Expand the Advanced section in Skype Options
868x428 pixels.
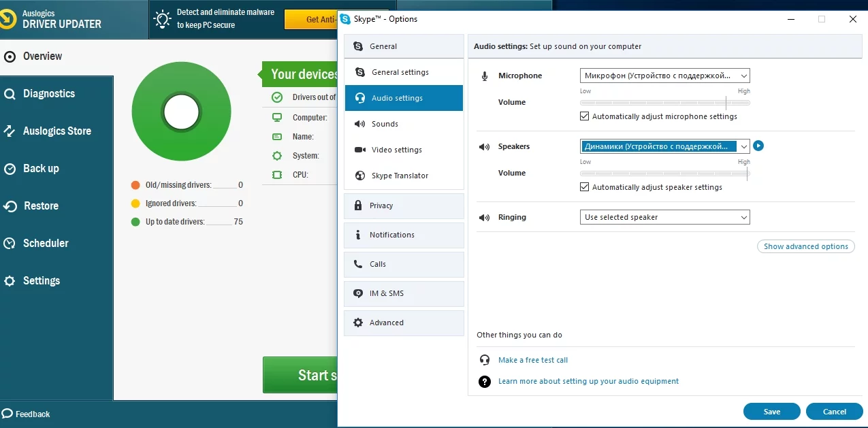(404, 323)
